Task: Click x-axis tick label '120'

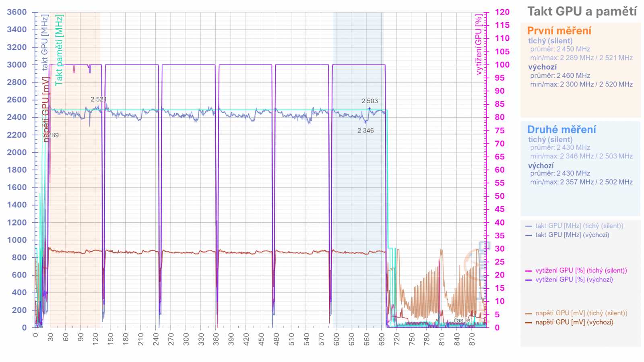Action: [x=95, y=339]
